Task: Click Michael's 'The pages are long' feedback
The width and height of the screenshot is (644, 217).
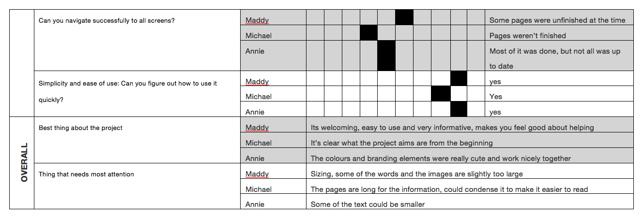Action: pyautogui.click(x=449, y=189)
